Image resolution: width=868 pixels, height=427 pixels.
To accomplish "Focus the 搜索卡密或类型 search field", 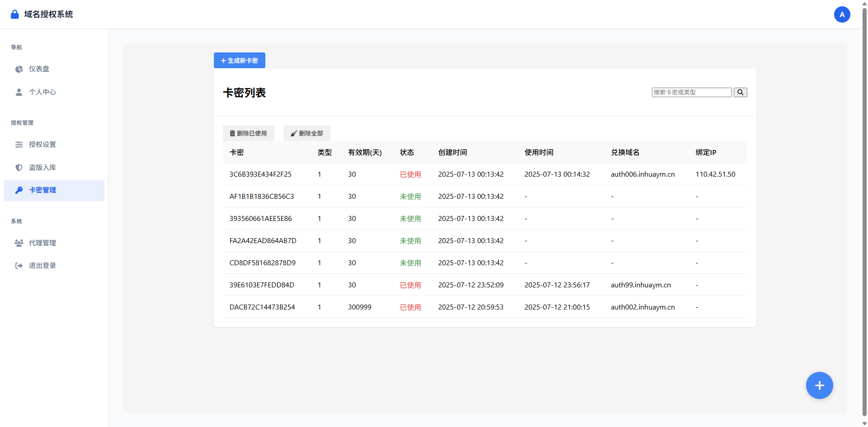I will [x=691, y=92].
